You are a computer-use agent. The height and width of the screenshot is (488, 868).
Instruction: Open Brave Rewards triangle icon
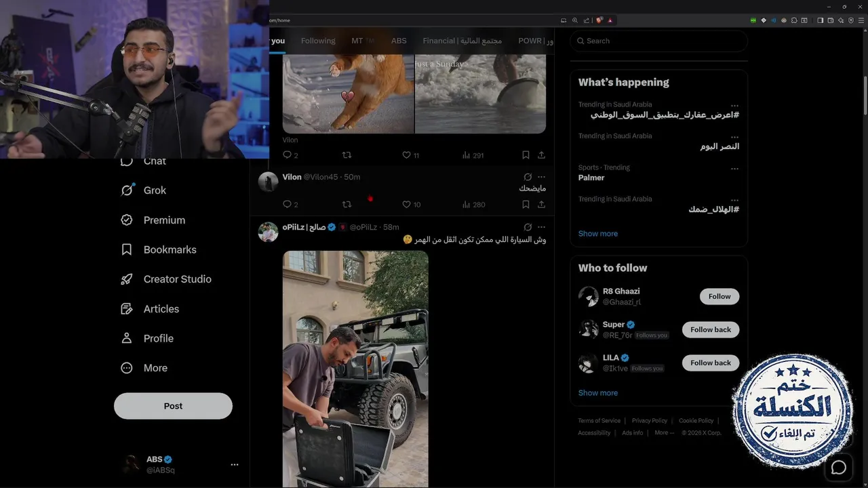610,20
